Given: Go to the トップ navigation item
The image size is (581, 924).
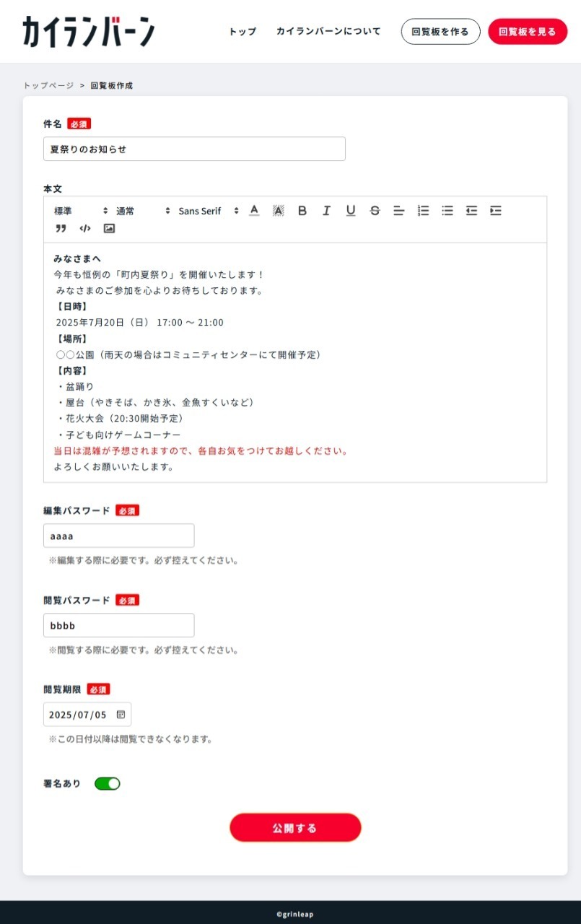Looking at the screenshot, I should tap(243, 32).
